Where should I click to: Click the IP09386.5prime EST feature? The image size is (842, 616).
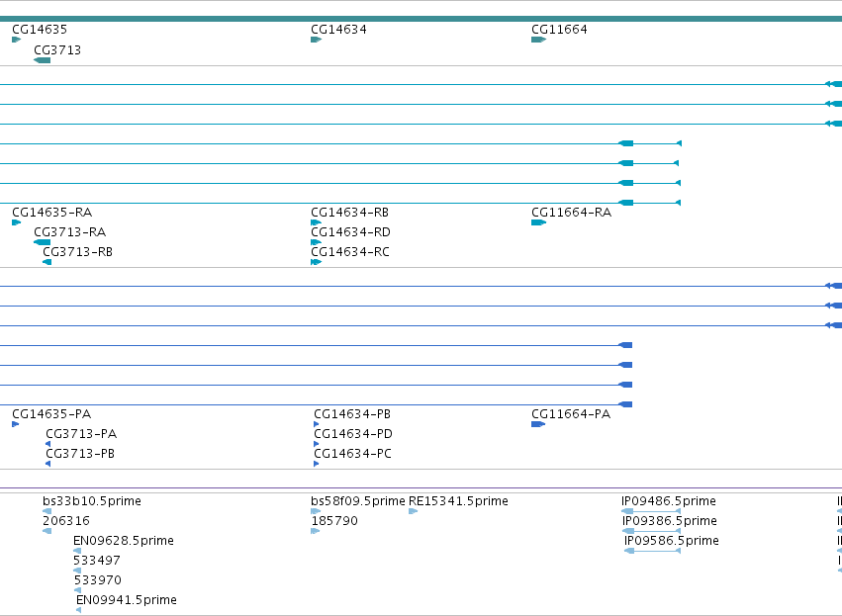tap(651, 531)
